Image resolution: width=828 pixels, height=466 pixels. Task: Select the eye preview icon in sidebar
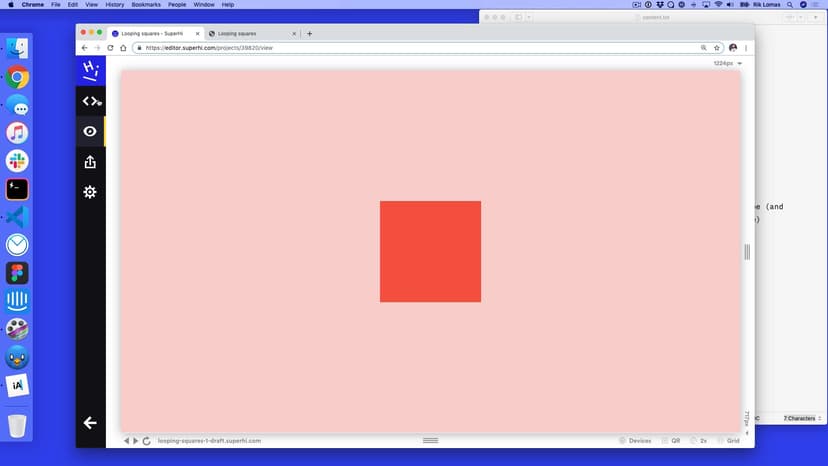tap(90, 131)
